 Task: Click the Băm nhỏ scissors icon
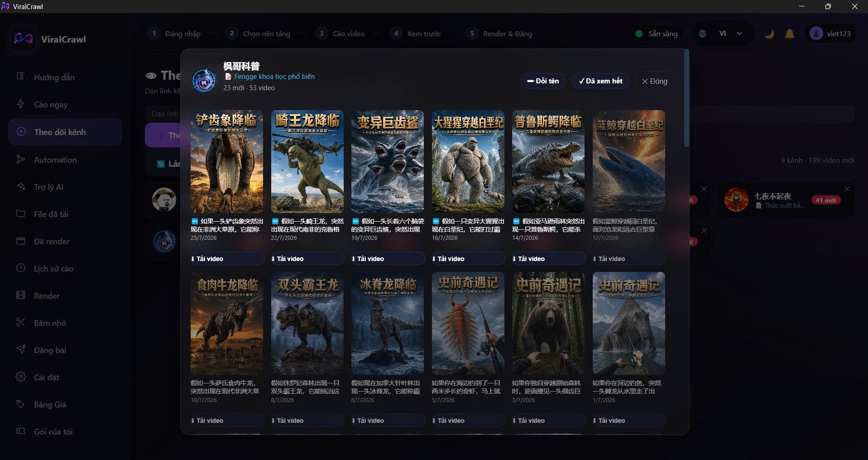point(21,323)
